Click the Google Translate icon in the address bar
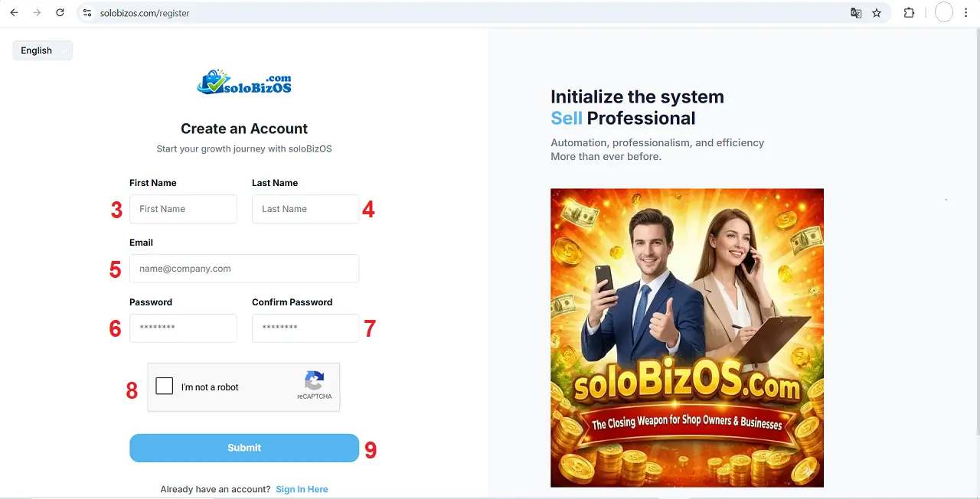 (856, 13)
